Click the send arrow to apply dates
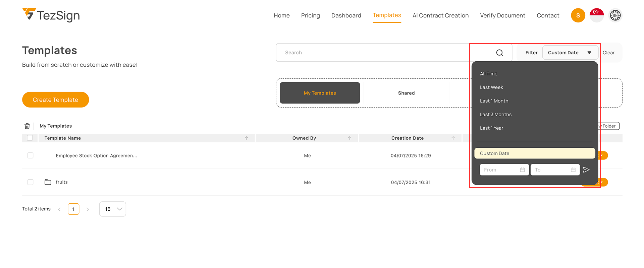The width and height of the screenshot is (644, 268). click(x=586, y=170)
